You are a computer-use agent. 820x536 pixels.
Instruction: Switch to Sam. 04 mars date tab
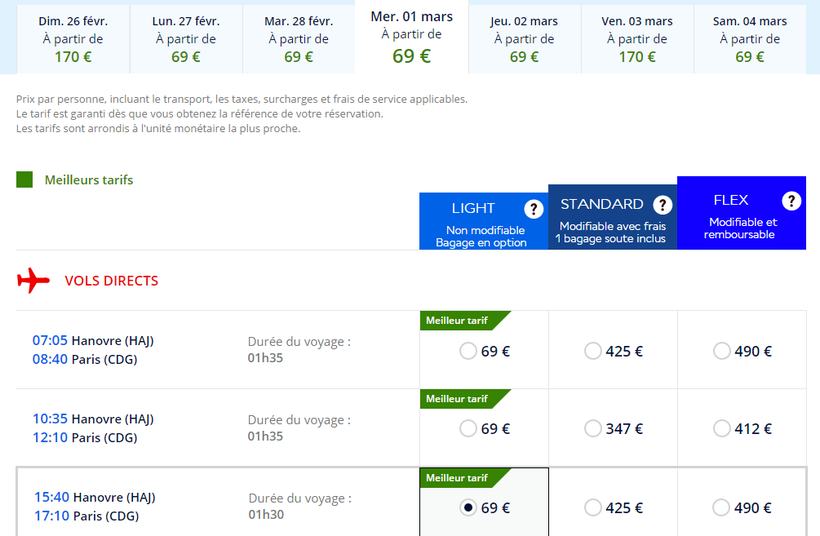750,38
